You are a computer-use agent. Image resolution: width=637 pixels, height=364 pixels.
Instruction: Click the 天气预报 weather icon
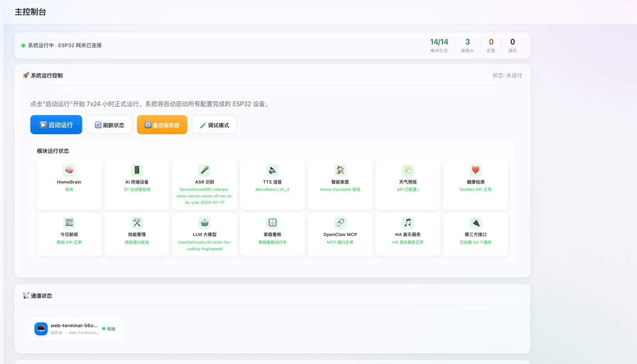click(x=408, y=170)
